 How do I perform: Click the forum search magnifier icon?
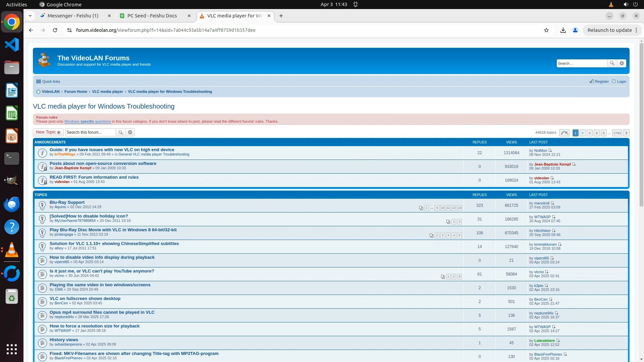pos(120,132)
